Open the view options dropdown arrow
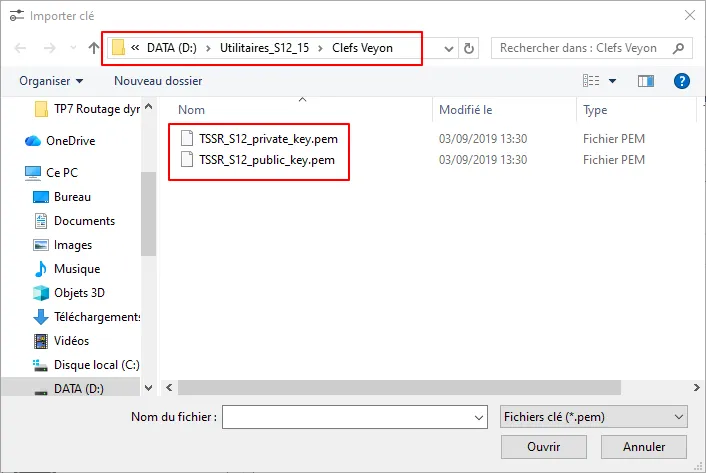Screen dimensions: 706x473 tap(612, 81)
